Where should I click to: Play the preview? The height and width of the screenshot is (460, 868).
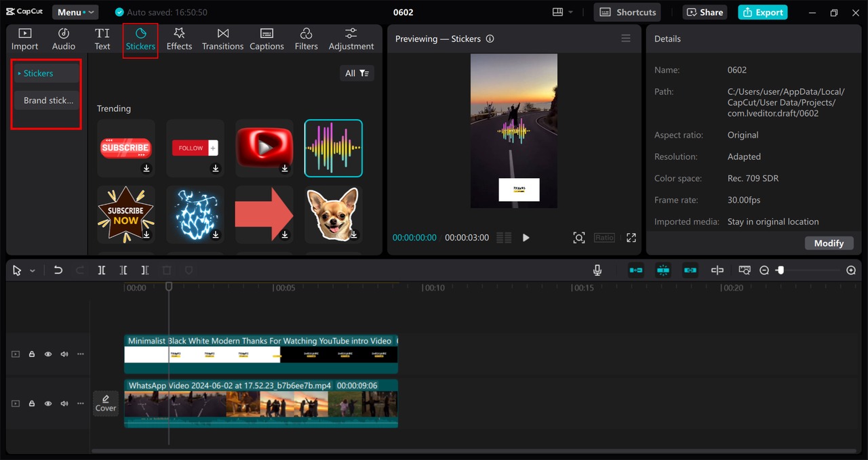pos(526,238)
